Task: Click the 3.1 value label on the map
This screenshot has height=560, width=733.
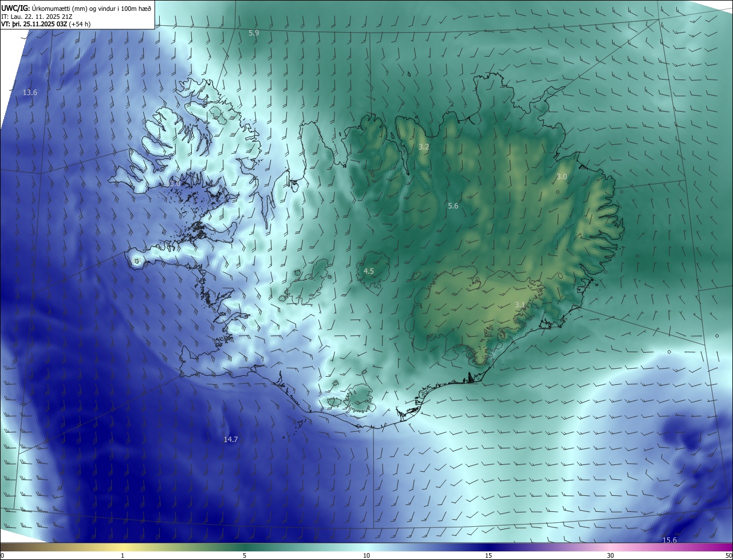Action: pos(520,305)
